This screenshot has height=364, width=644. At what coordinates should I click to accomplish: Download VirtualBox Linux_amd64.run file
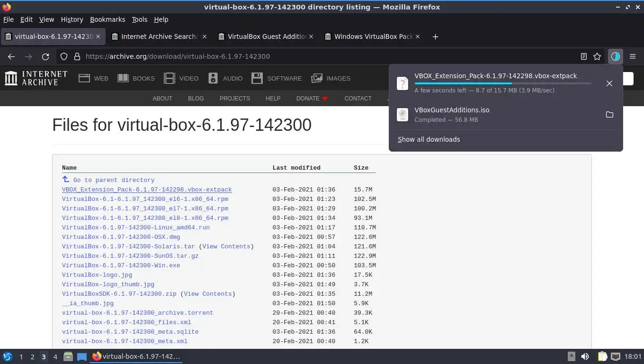[136, 227]
